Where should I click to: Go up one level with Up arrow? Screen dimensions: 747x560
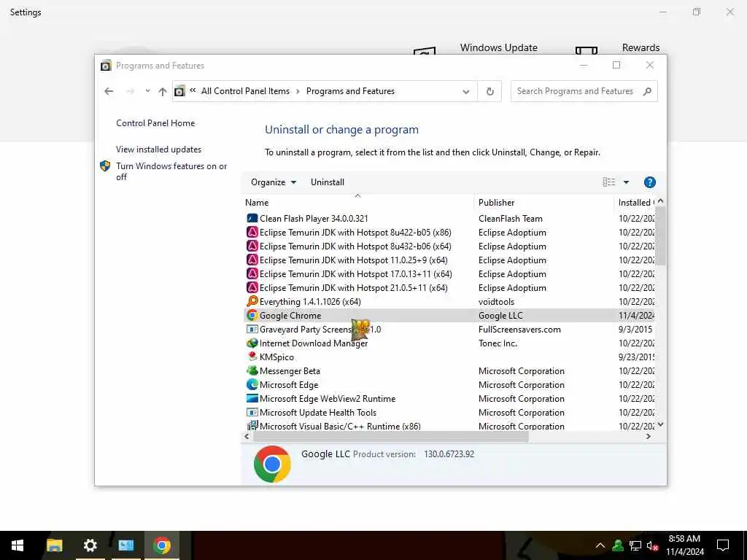click(x=163, y=91)
